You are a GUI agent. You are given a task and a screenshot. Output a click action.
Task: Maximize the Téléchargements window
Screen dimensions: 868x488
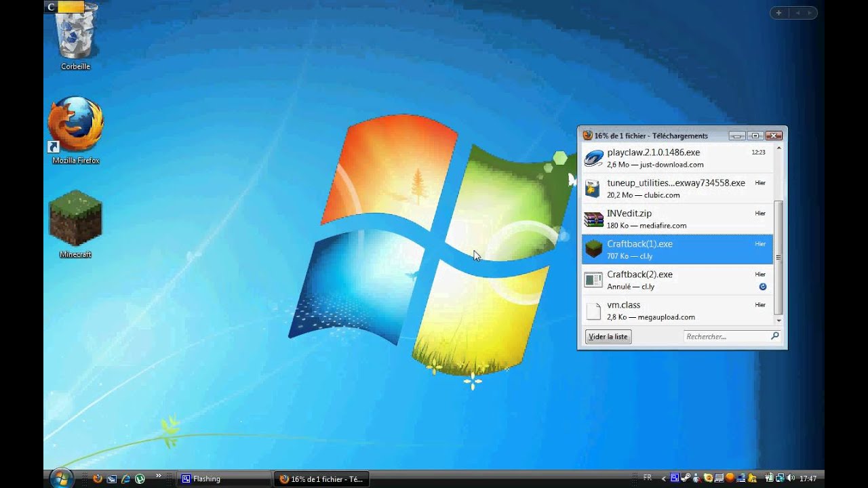tap(755, 136)
